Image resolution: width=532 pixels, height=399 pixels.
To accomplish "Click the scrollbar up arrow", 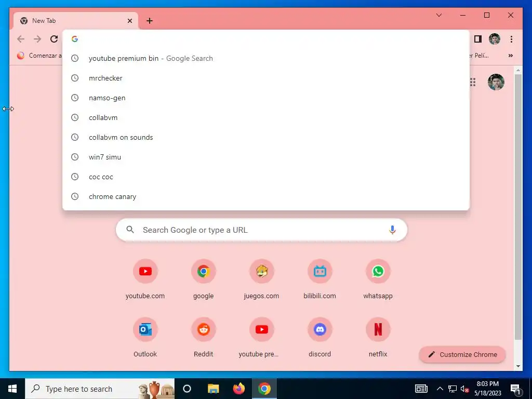I will 518,70.
